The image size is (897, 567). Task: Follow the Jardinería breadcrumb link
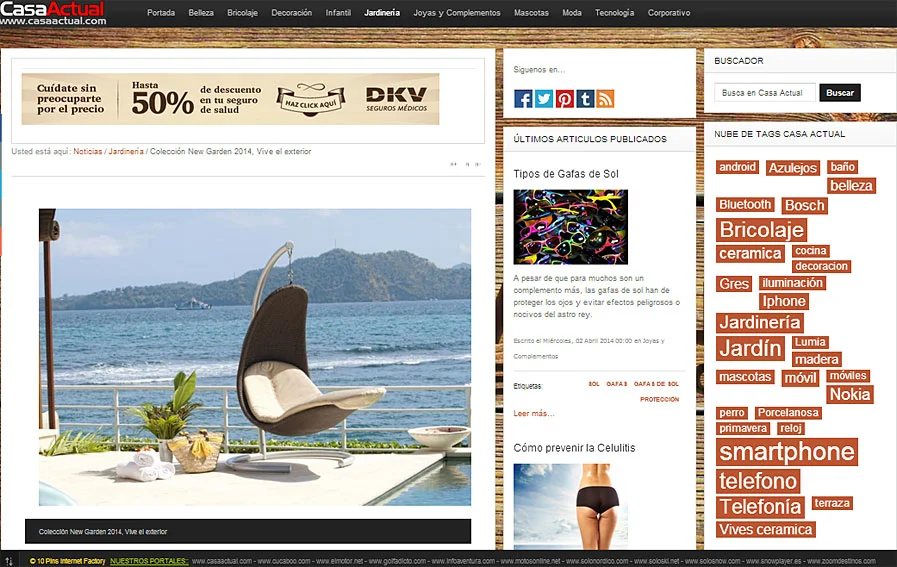coord(126,152)
